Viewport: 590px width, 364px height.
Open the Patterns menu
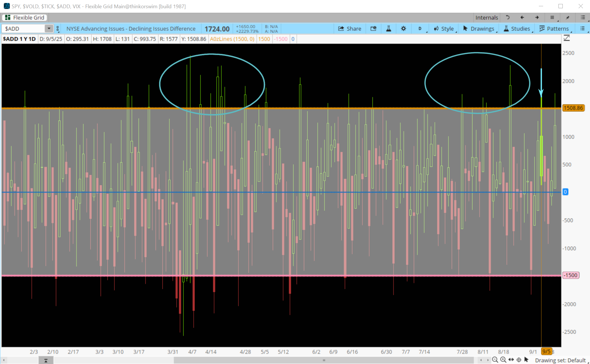click(x=555, y=29)
